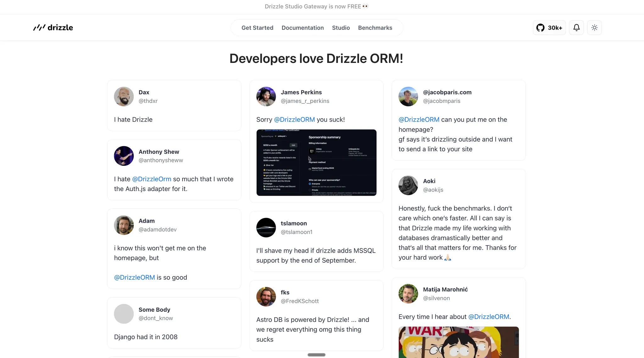Click Aoki's profile avatar

coord(408,185)
